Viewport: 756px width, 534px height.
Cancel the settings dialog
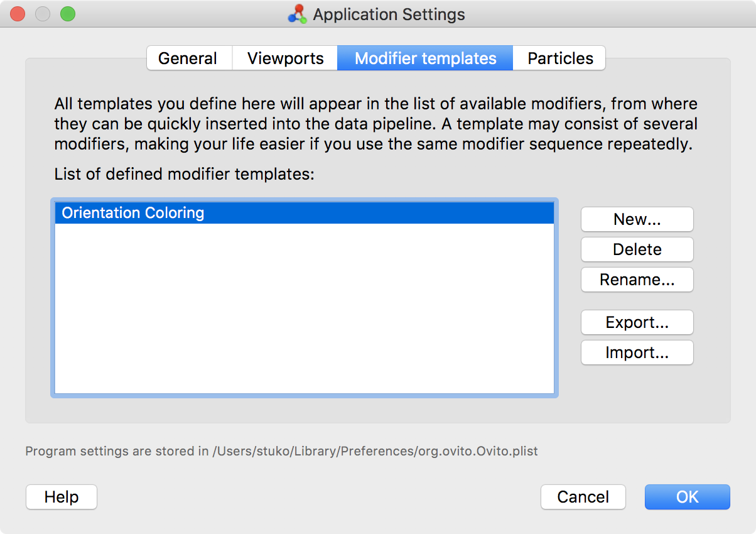pyautogui.click(x=583, y=497)
